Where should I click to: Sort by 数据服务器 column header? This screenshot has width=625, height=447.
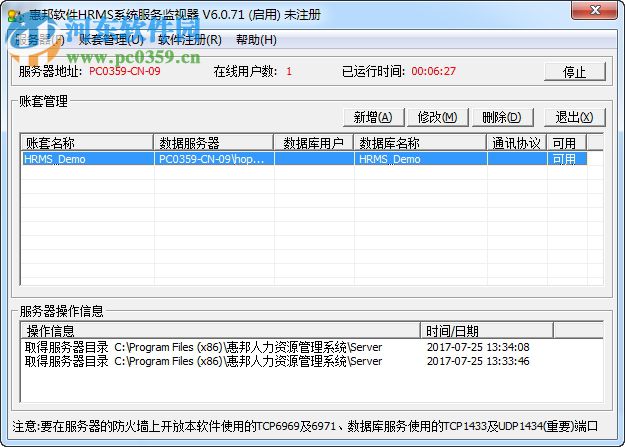(213, 142)
